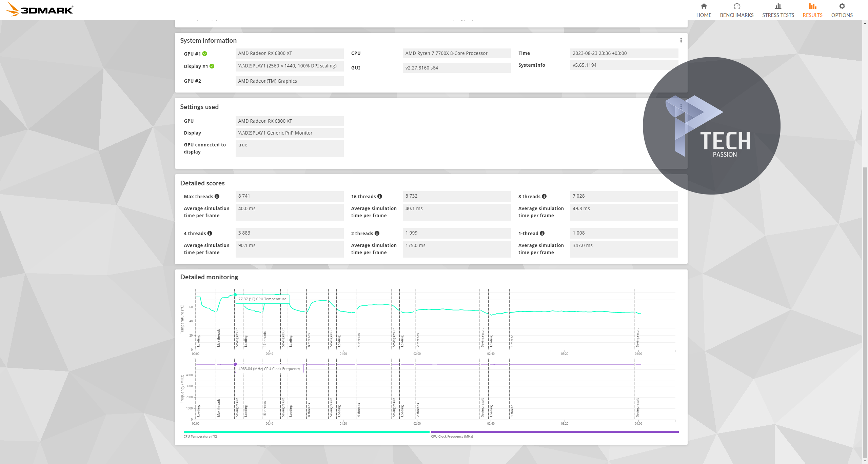Viewport: 868px width, 464px height.
Task: Click the AMD Radeon RX 6800 XT field under Settings used
Action: tap(289, 121)
